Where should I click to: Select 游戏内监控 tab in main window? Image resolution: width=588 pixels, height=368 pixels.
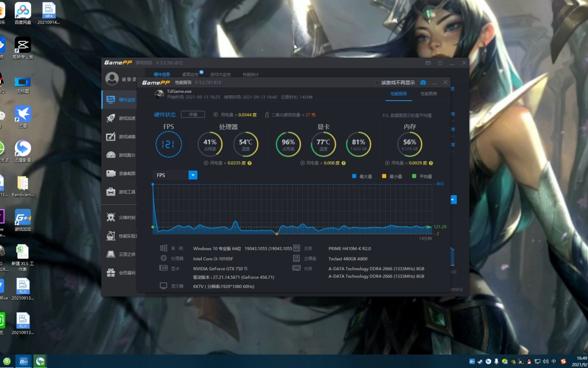220,74
